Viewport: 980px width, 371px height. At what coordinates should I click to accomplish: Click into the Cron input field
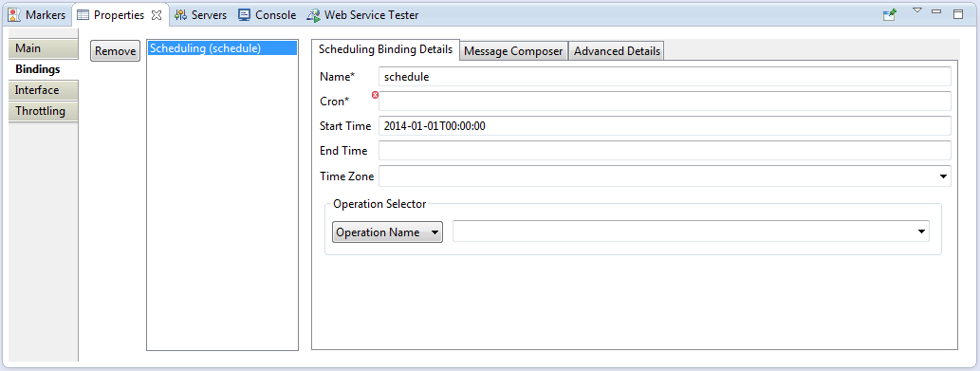click(x=665, y=102)
